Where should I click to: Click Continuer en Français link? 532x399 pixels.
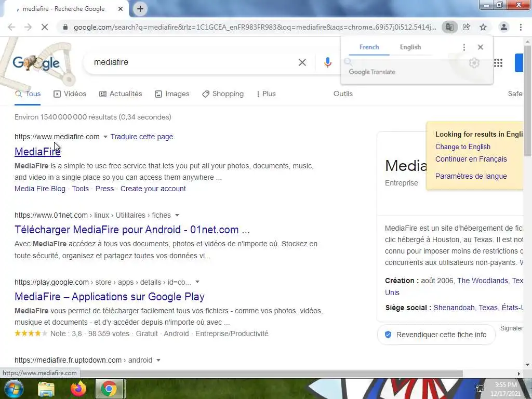click(x=471, y=159)
